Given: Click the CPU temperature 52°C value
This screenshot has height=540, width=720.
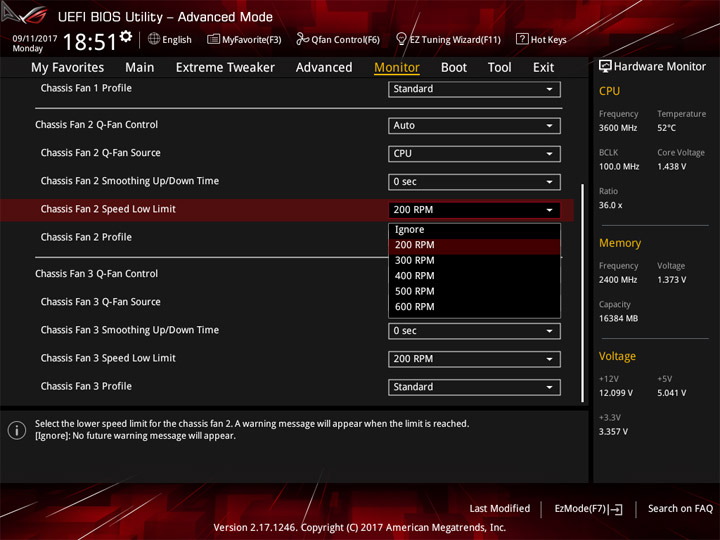Looking at the screenshot, I should click(666, 128).
